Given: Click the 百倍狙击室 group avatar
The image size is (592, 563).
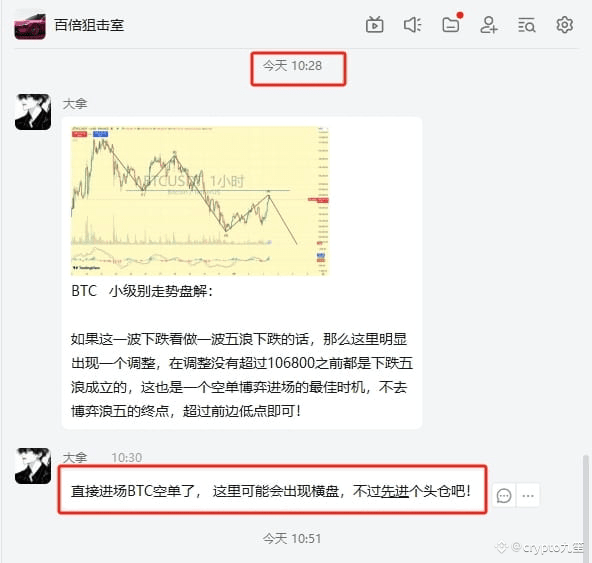Looking at the screenshot, I should 30,26.
